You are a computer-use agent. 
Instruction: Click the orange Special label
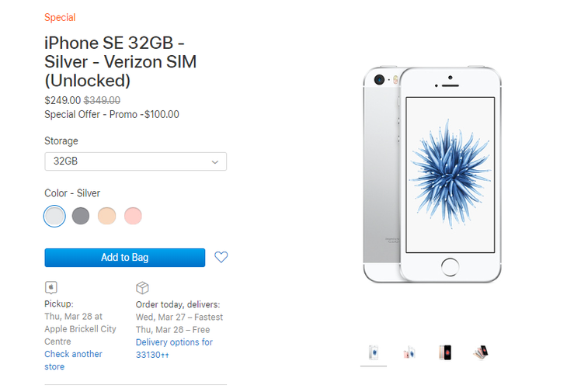60,17
